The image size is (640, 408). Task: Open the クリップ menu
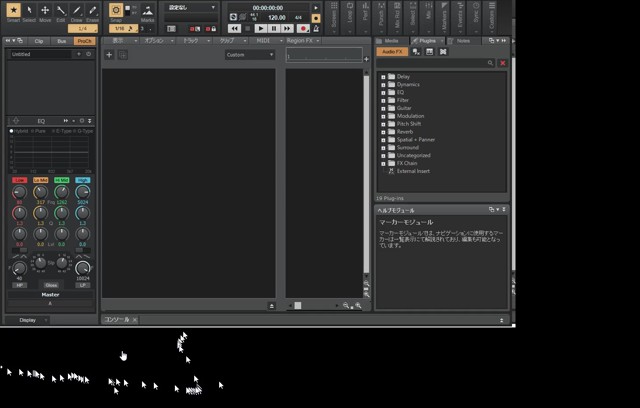[x=231, y=41]
